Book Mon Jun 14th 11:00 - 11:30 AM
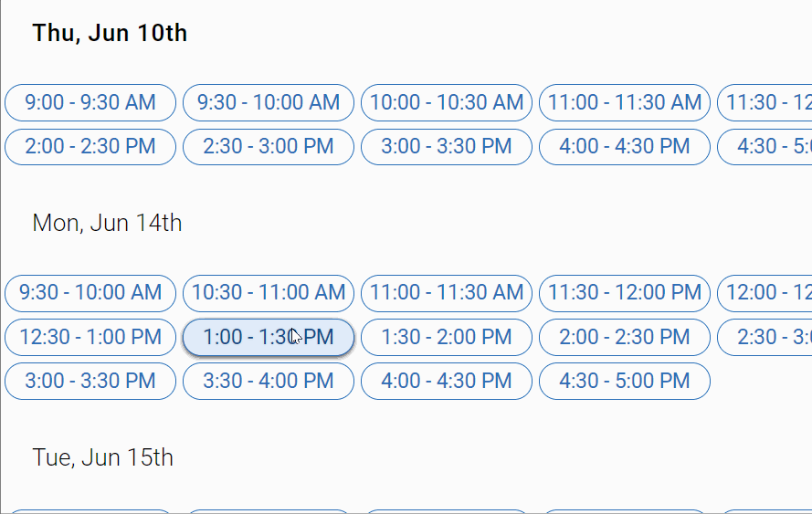 (x=447, y=293)
